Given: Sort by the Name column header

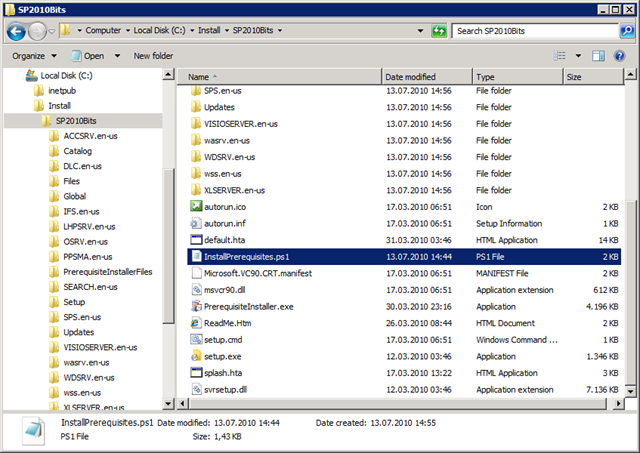Looking at the screenshot, I should coord(279,77).
